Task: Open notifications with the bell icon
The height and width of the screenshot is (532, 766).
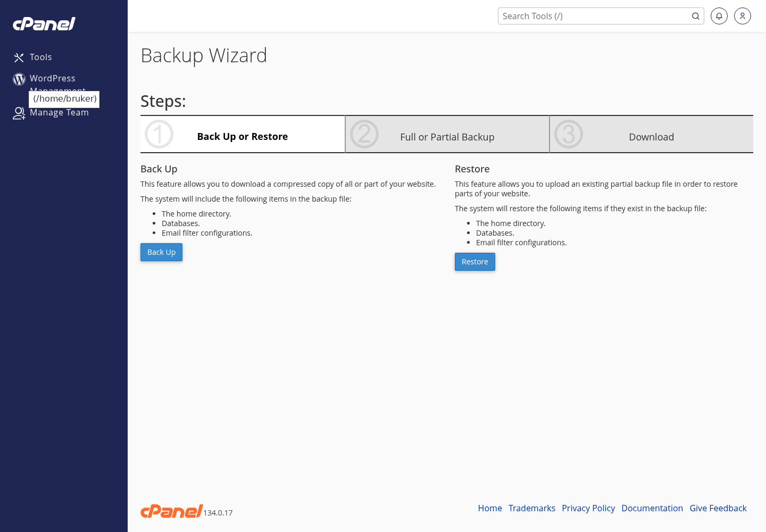Action: click(x=719, y=16)
